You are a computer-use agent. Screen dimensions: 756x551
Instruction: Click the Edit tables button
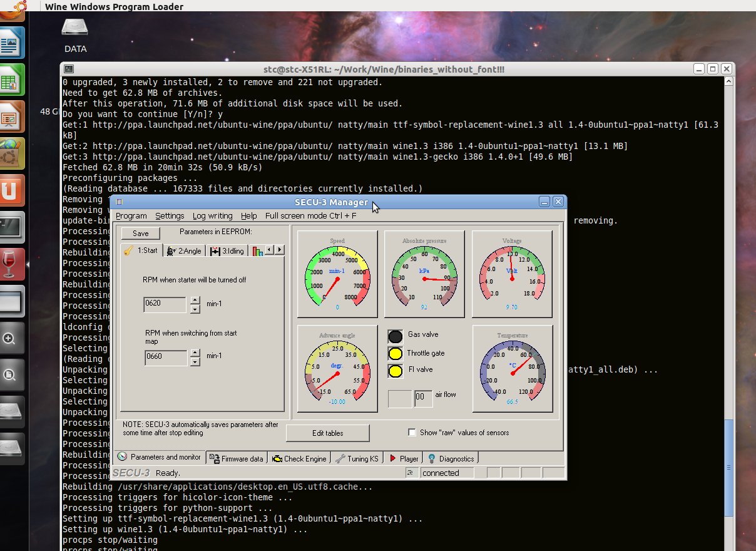point(327,433)
